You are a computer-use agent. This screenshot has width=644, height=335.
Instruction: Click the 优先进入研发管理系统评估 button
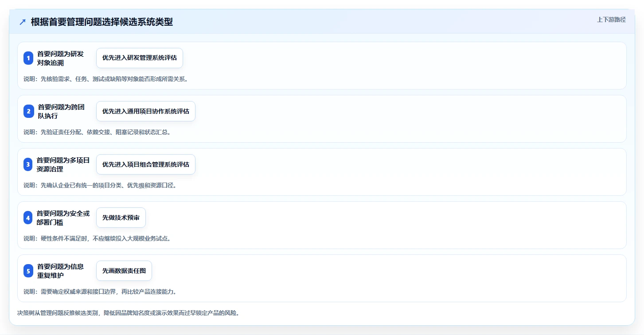click(140, 58)
